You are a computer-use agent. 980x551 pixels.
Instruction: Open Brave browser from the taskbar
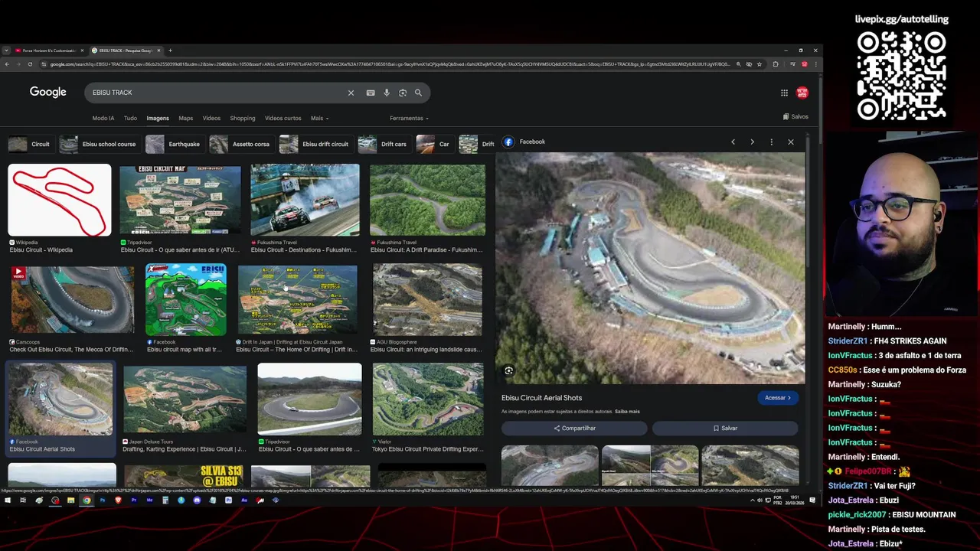click(118, 500)
